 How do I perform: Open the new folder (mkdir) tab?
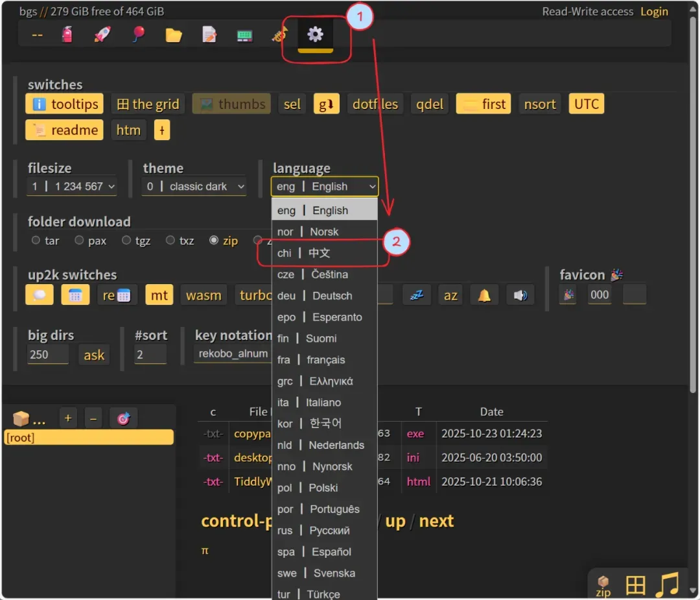[174, 34]
